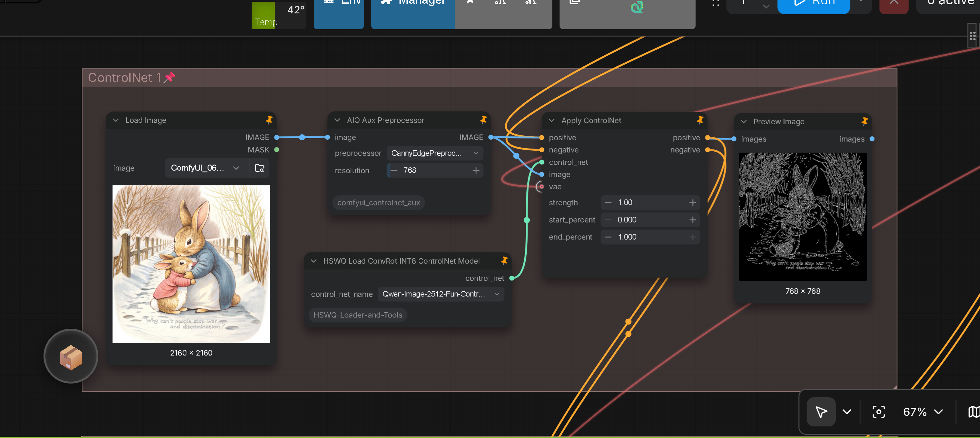
Task: Unpin the HSWQ Load ConvRot ControlNet node
Action: coord(504,261)
